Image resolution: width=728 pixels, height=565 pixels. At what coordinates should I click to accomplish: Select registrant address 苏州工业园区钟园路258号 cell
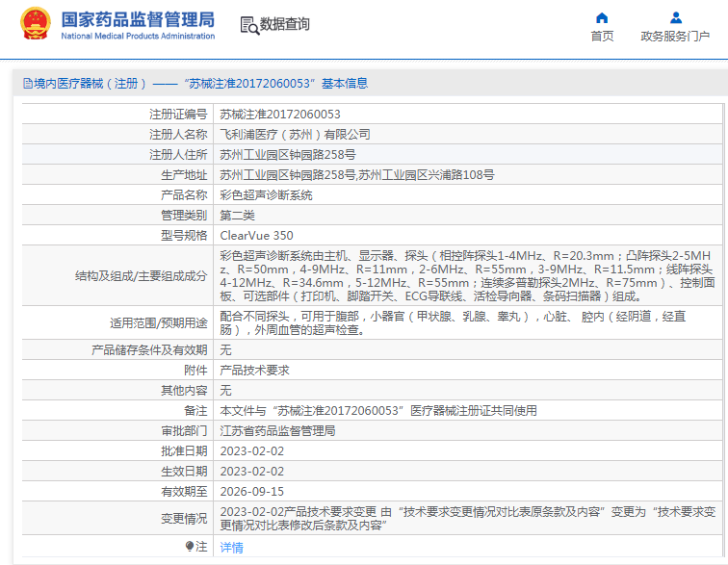pos(288,155)
